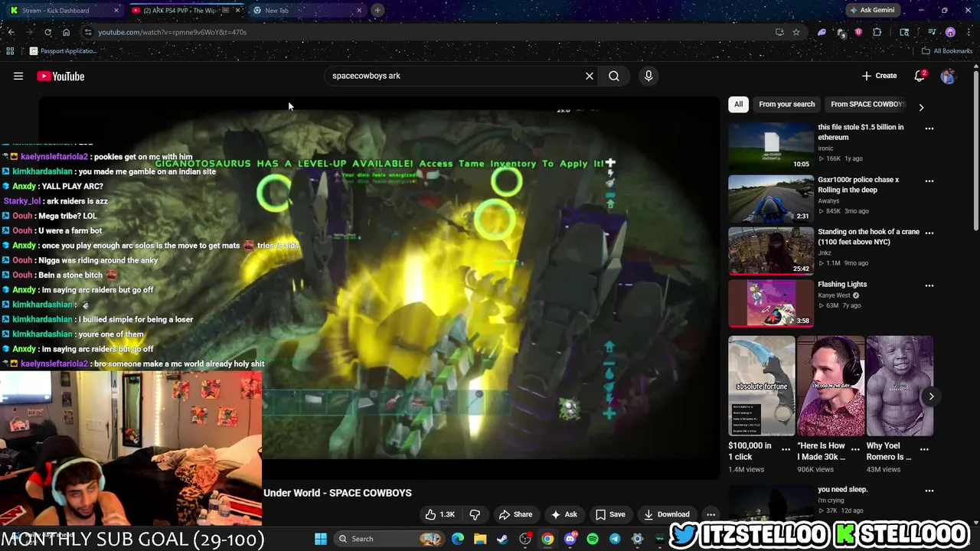Start voice search with the microphone
This screenshot has height=551, width=980.
(x=648, y=76)
